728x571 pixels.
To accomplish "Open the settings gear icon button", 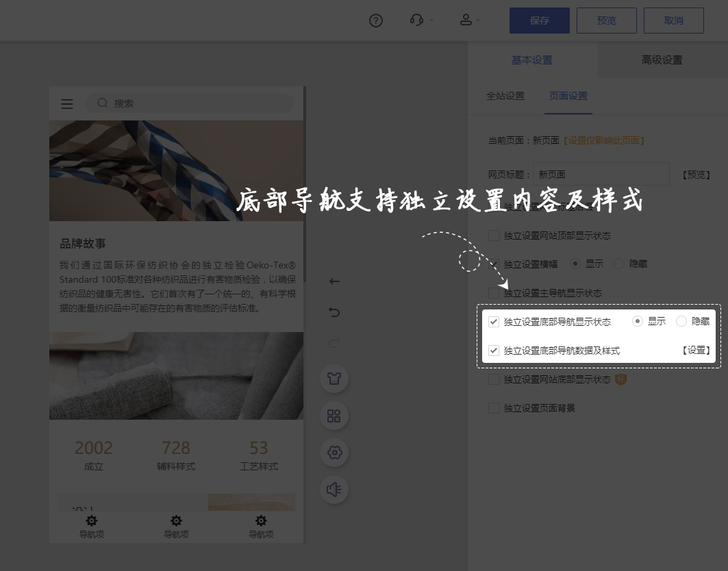I will (x=334, y=453).
